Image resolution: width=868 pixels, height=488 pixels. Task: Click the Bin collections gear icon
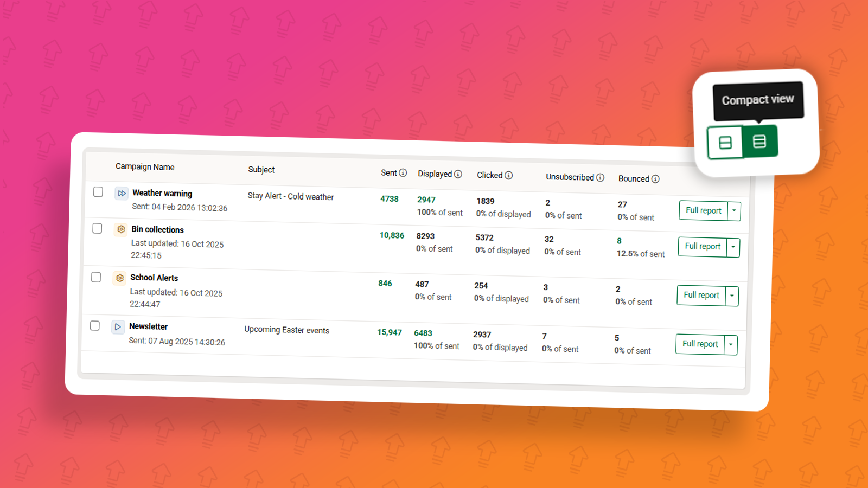pyautogui.click(x=120, y=229)
